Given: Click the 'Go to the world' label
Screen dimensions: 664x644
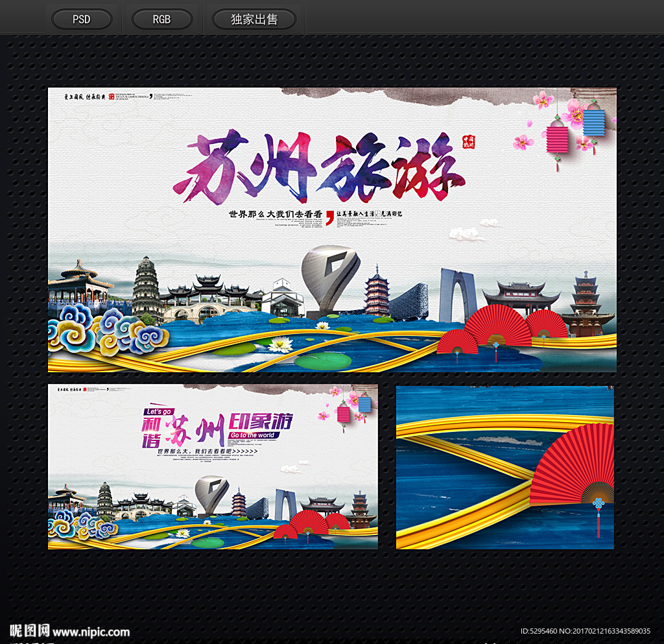Looking at the screenshot, I should (253, 435).
